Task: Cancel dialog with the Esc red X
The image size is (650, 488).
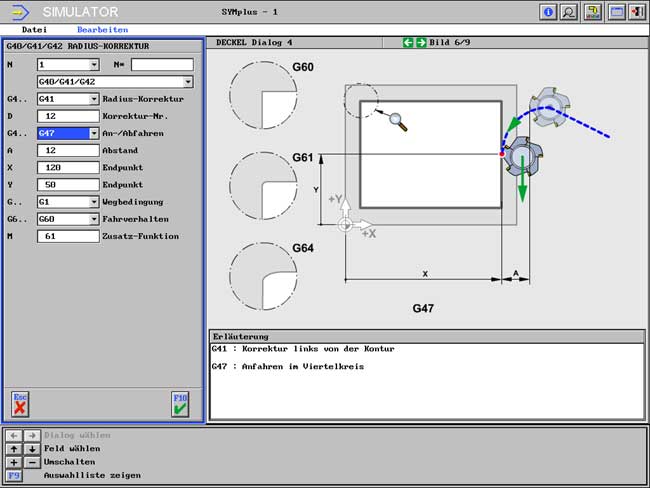Action: click(x=20, y=403)
